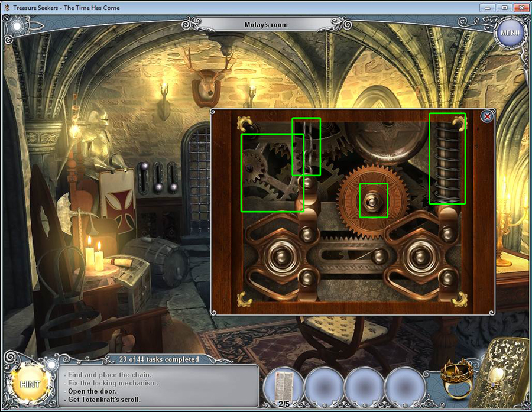
Task: Click the coiled spring in the mechanism
Action: coord(447,158)
